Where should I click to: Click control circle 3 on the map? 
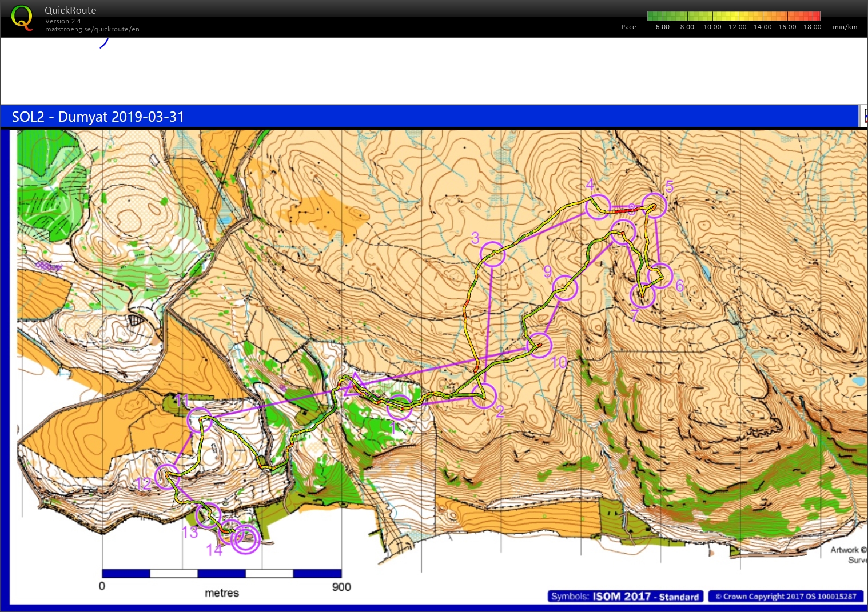coord(492,254)
